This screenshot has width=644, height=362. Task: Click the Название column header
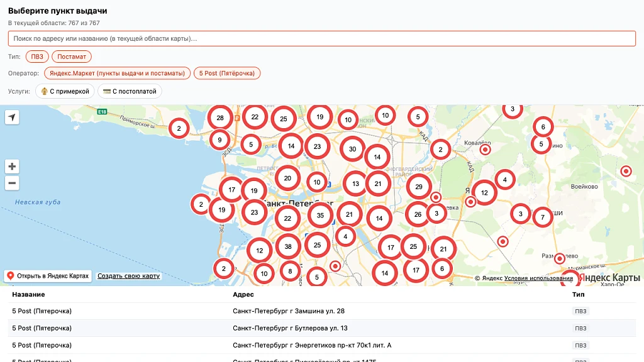point(28,294)
